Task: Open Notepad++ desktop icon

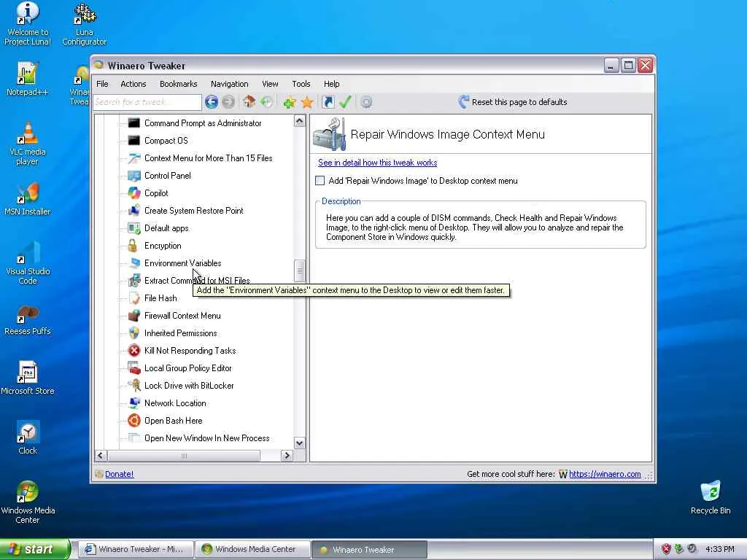Action: point(27,79)
